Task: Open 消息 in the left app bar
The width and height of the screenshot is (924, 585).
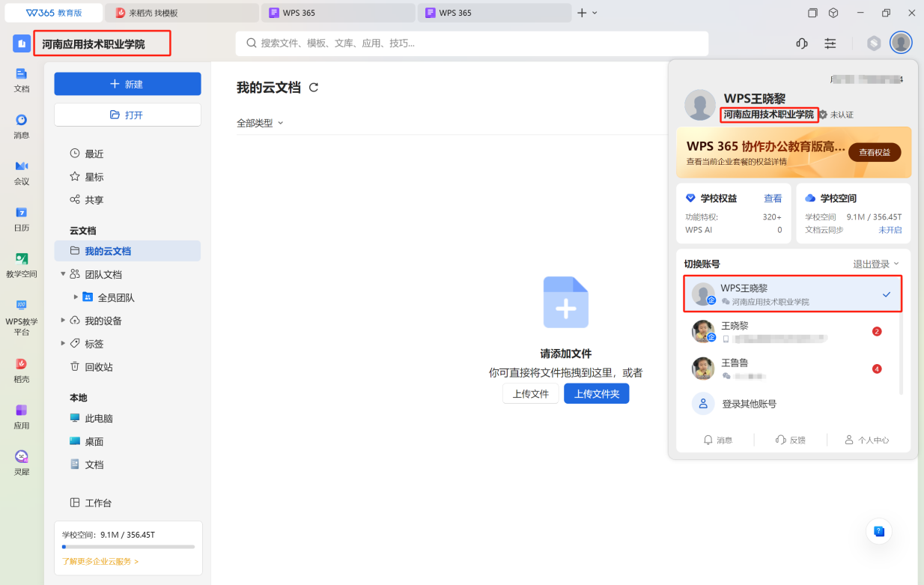Action: click(22, 126)
